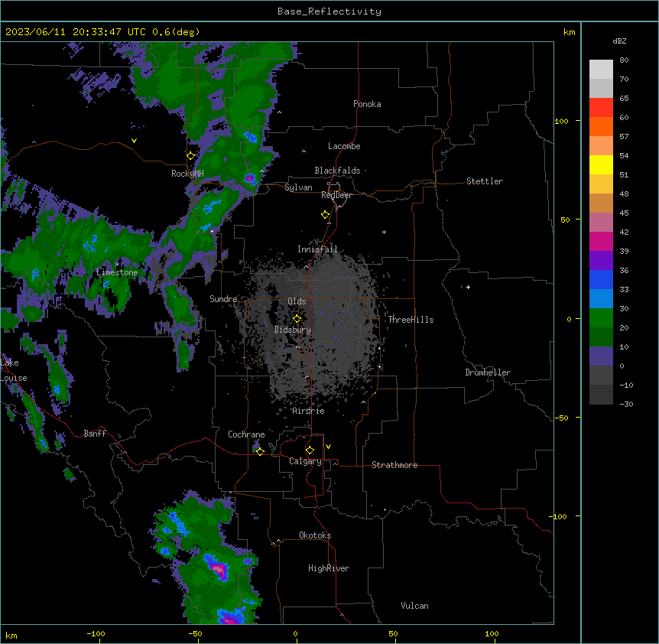Click the Cochrane label
The image size is (659, 644).
pos(246,434)
